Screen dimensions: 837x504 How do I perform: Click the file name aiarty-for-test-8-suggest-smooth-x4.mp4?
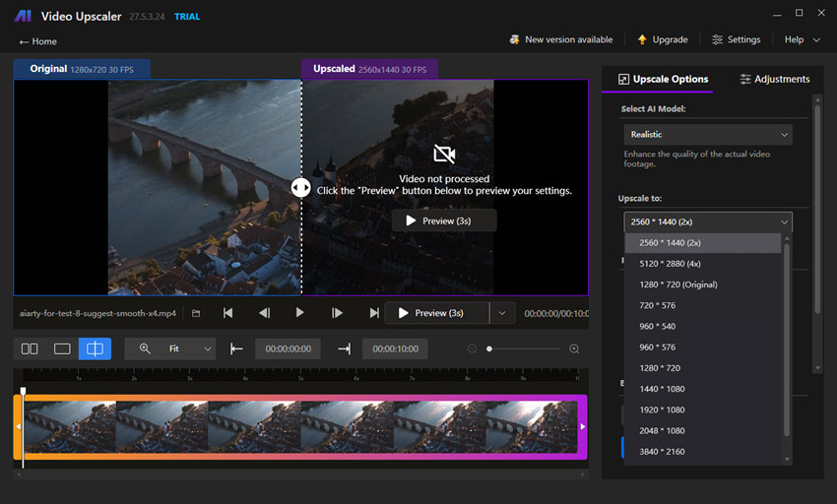point(97,313)
